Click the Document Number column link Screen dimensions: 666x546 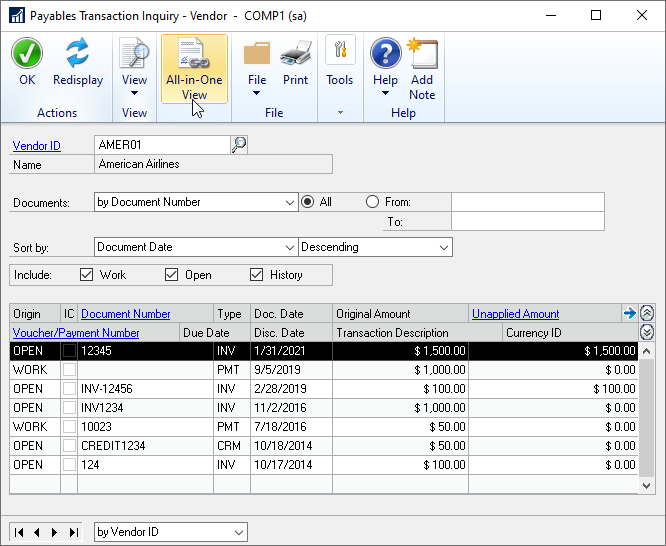coord(126,314)
